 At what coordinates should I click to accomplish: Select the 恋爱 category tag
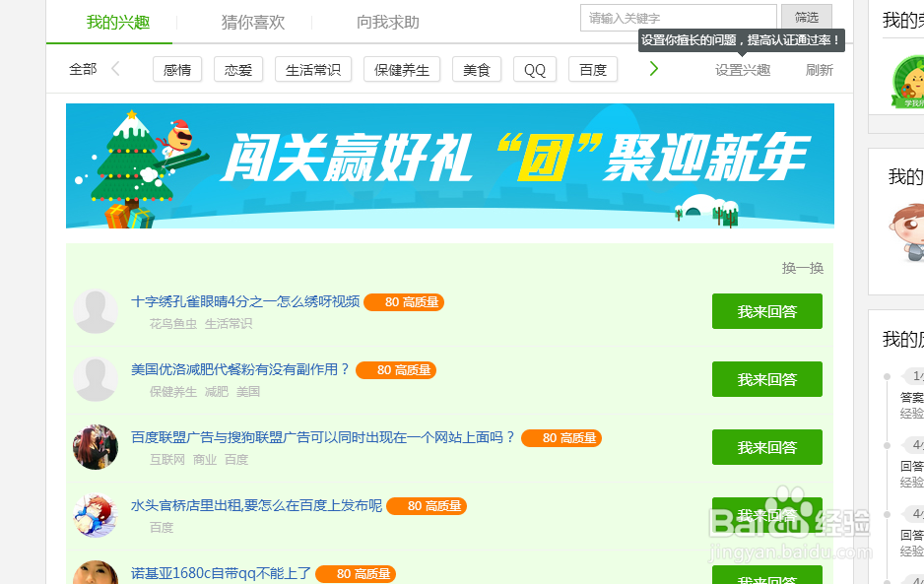click(x=238, y=70)
